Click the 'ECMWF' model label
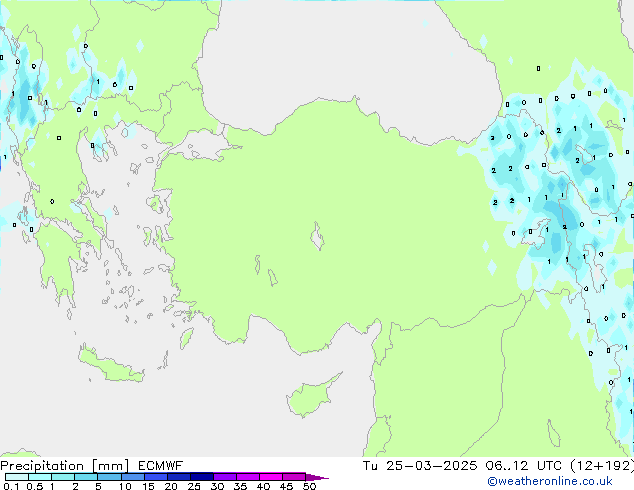 160,466
